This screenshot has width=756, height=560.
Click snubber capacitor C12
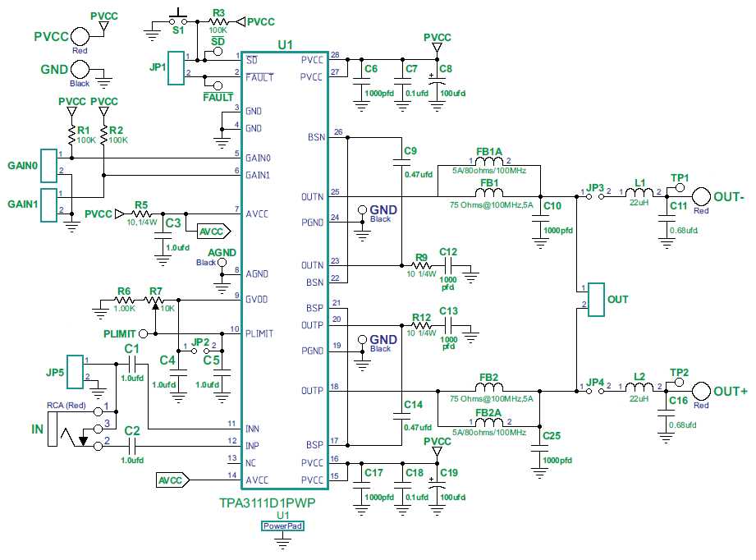click(x=448, y=265)
